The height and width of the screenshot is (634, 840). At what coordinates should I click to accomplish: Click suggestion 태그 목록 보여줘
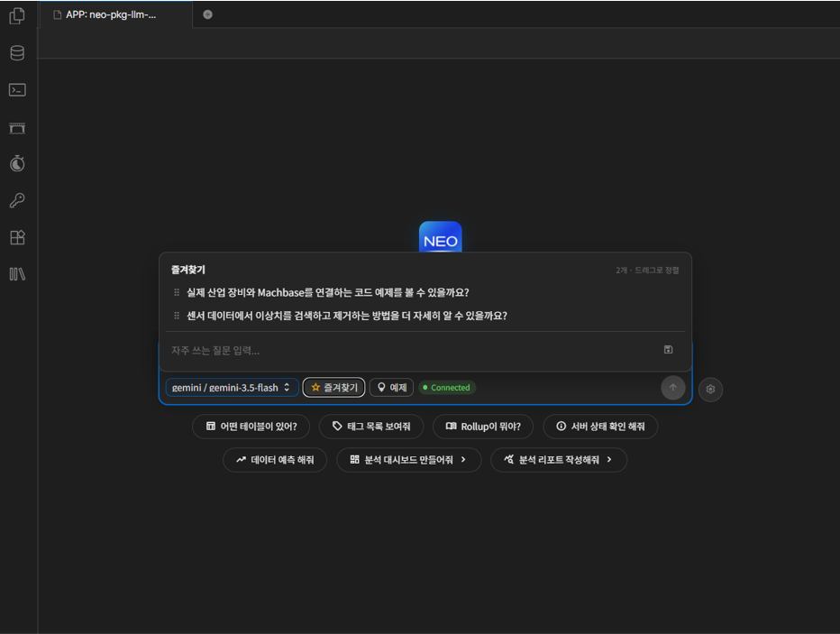371,427
